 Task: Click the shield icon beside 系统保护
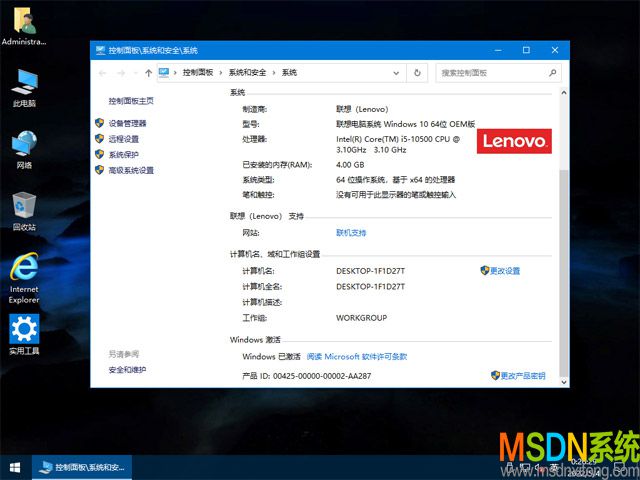(x=99, y=154)
